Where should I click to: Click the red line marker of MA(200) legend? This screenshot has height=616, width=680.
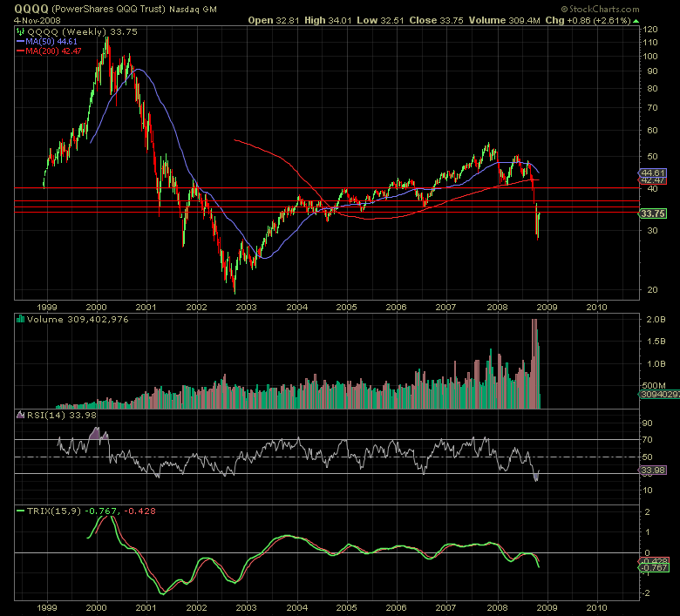click(20, 51)
